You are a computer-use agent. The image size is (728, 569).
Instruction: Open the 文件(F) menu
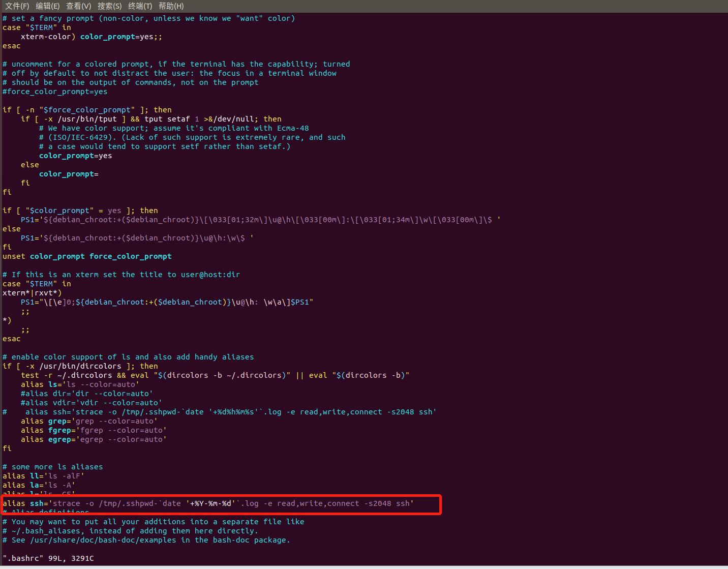pyautogui.click(x=16, y=6)
